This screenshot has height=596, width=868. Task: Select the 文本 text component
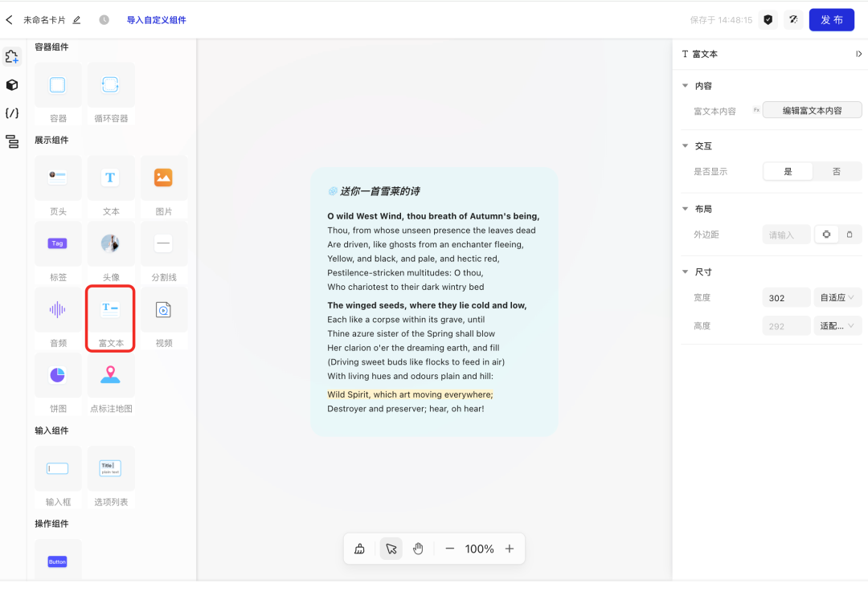[x=111, y=187]
